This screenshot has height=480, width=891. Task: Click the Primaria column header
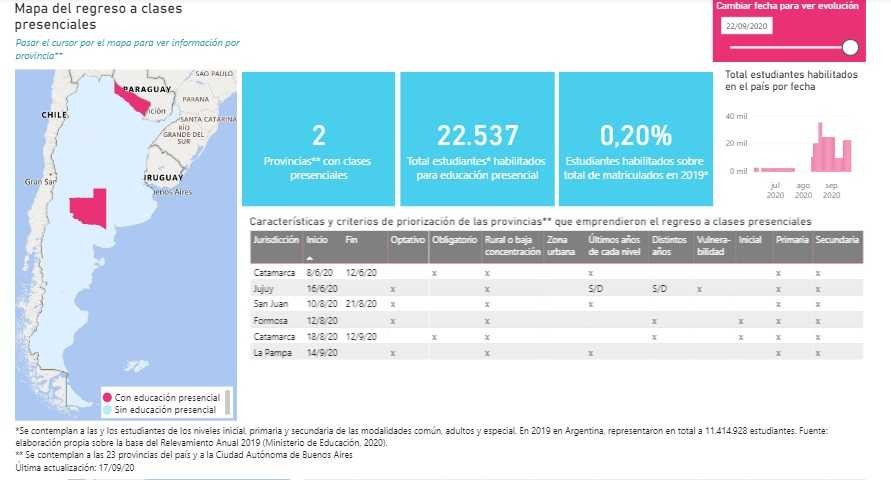pos(791,241)
